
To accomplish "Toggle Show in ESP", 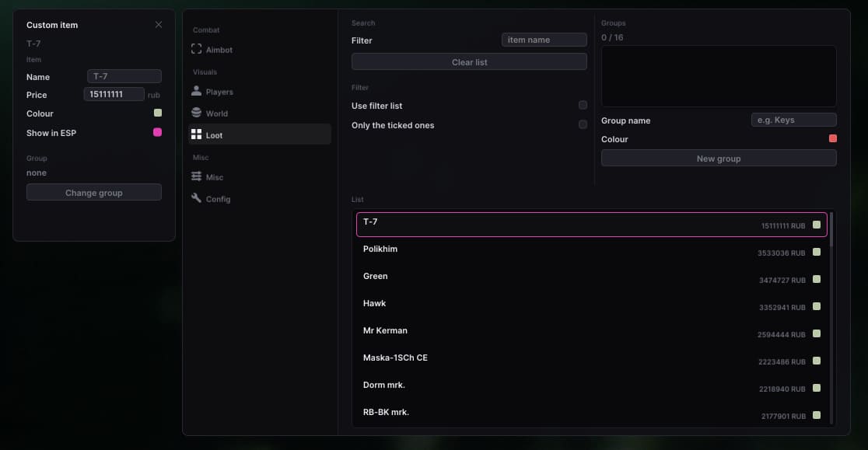I will pos(157,132).
